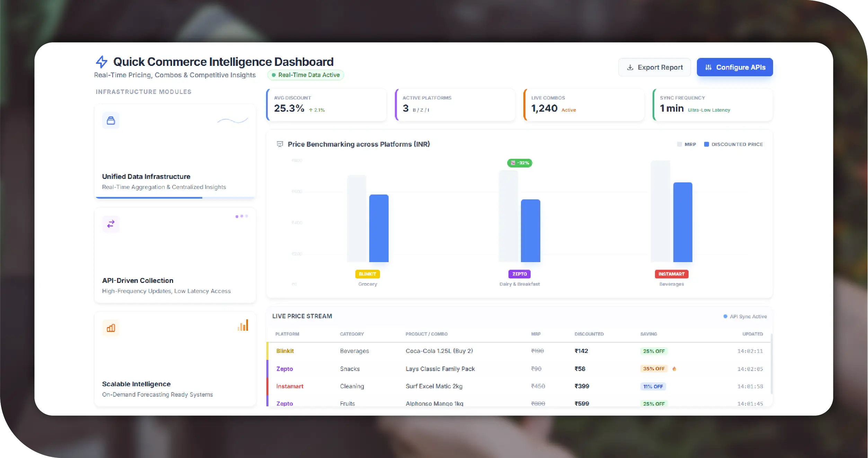Image resolution: width=868 pixels, height=458 pixels.
Task: Click the Unified Data Infrastructure progress bar
Action: [175, 198]
